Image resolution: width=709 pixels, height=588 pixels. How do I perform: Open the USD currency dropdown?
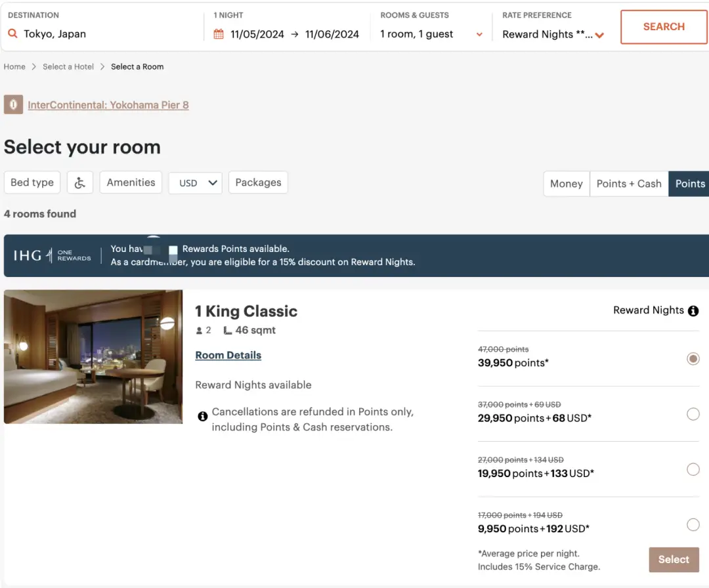[x=196, y=183]
